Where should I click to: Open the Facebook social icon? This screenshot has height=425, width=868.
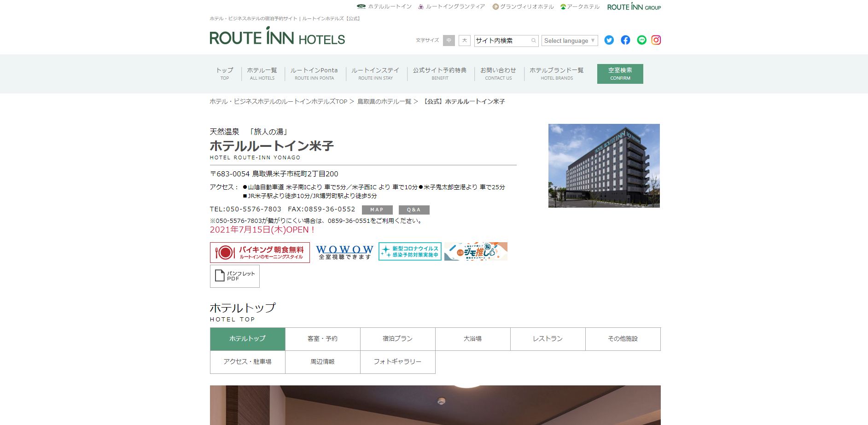tap(625, 40)
